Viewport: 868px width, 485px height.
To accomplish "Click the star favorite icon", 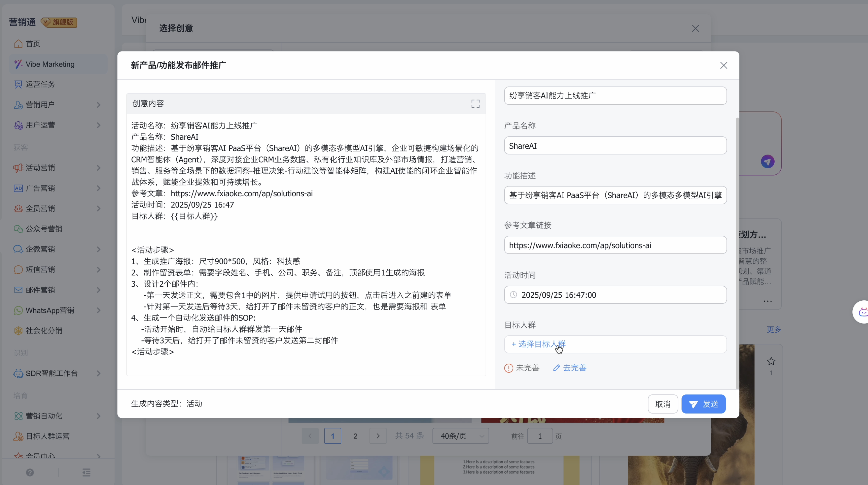I will pos(771,361).
